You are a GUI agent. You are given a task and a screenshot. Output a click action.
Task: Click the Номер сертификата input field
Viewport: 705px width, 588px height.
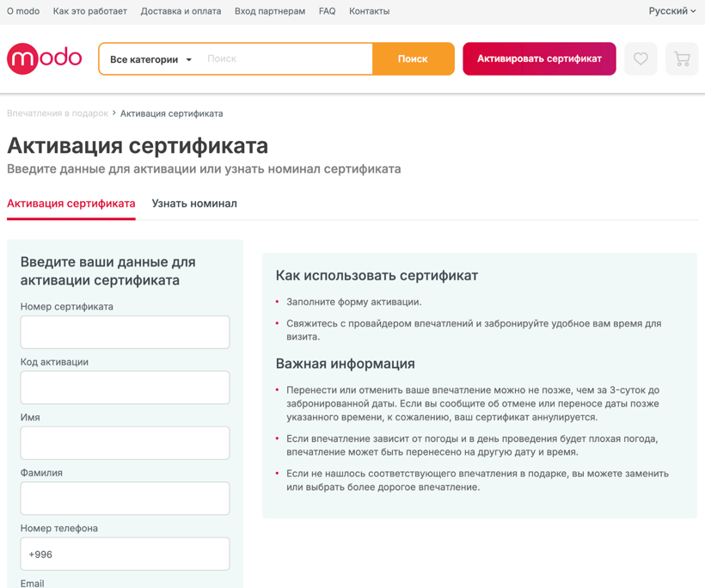click(125, 332)
